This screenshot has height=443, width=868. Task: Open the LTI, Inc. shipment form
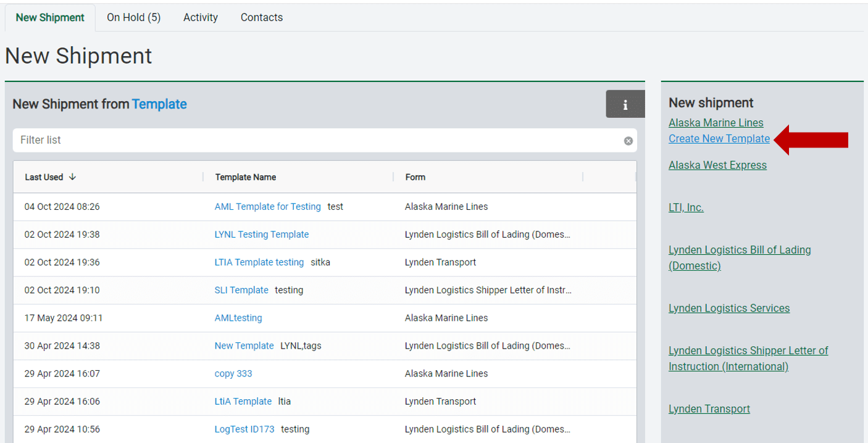pyautogui.click(x=686, y=207)
